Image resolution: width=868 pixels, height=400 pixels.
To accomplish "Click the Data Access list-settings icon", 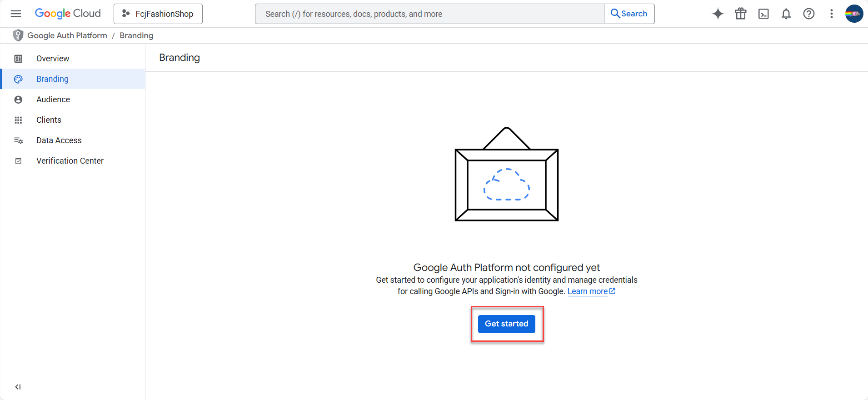I will [18, 140].
